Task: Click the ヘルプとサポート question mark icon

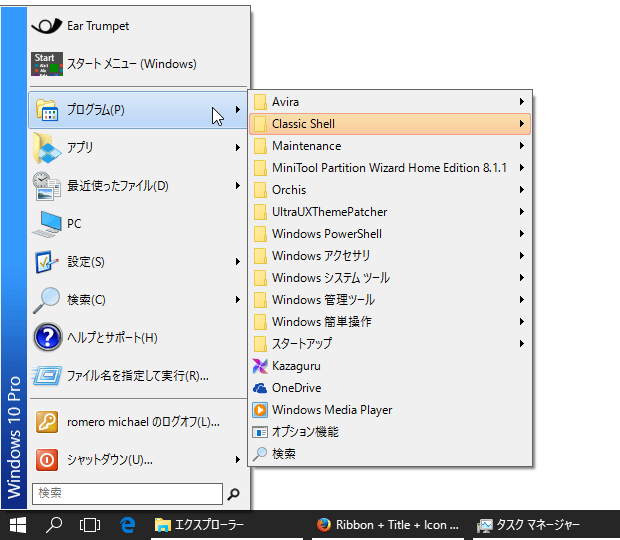Action: 47,337
